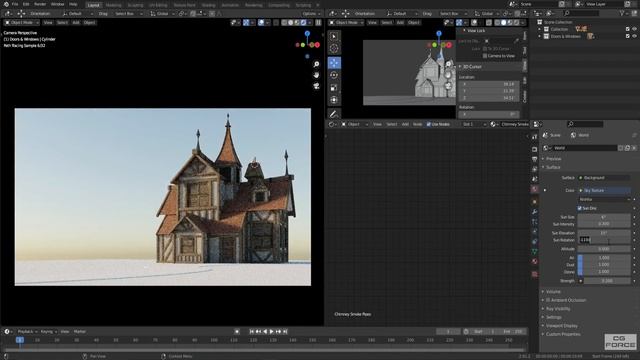
Task: Open the File menu
Action: [x=15, y=4]
